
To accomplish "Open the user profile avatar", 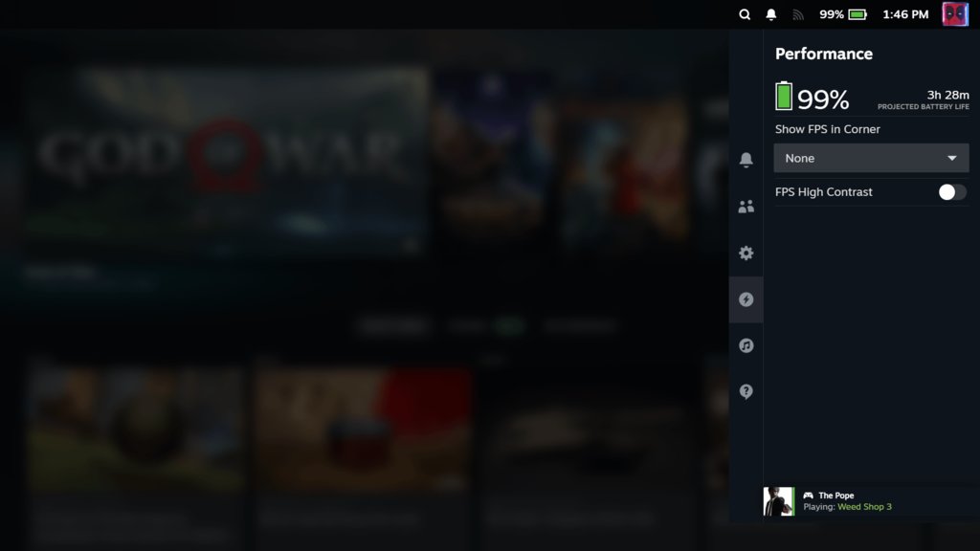I will click(955, 13).
